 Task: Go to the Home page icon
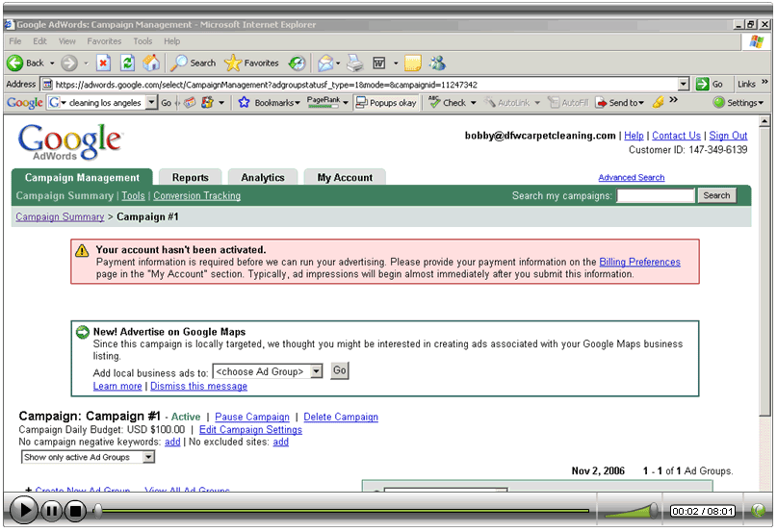click(151, 63)
